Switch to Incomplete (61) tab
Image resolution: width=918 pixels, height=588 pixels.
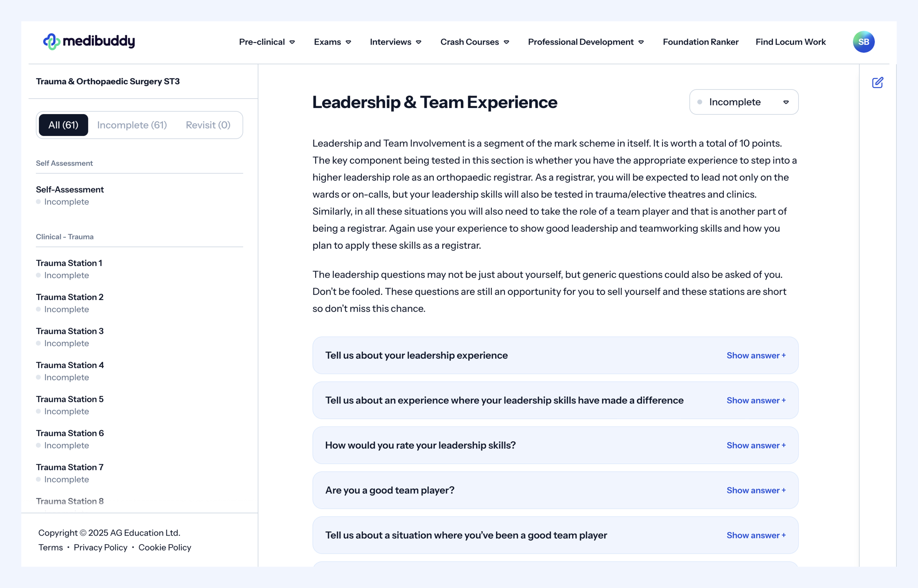coord(132,125)
